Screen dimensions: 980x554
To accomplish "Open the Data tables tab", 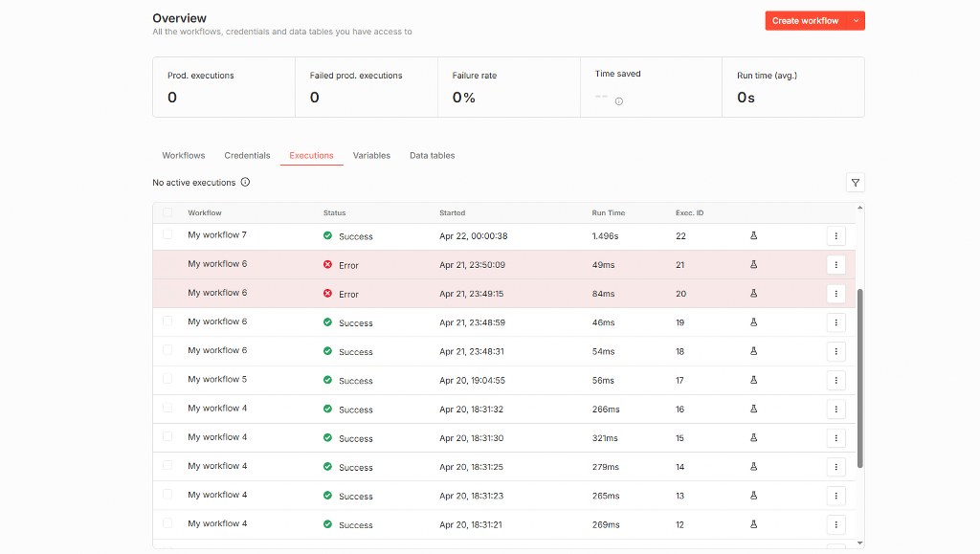I will [x=433, y=156].
